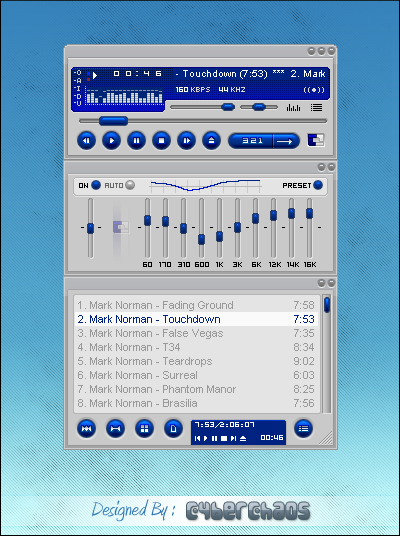Toggle the equalizer window icon
This screenshot has width=400, height=536.
coord(293,108)
